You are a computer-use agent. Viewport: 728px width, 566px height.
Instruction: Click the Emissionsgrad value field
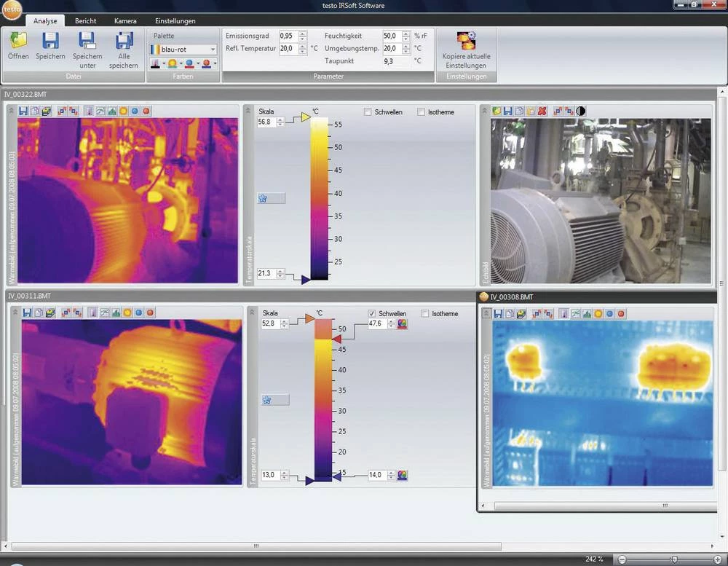288,36
